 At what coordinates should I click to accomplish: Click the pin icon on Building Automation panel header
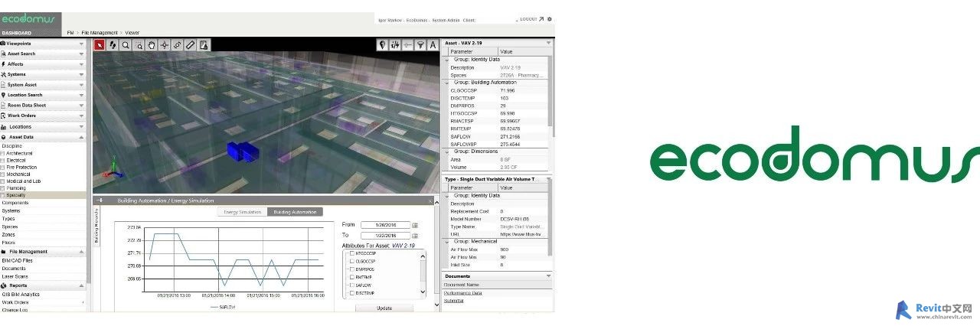click(x=100, y=200)
